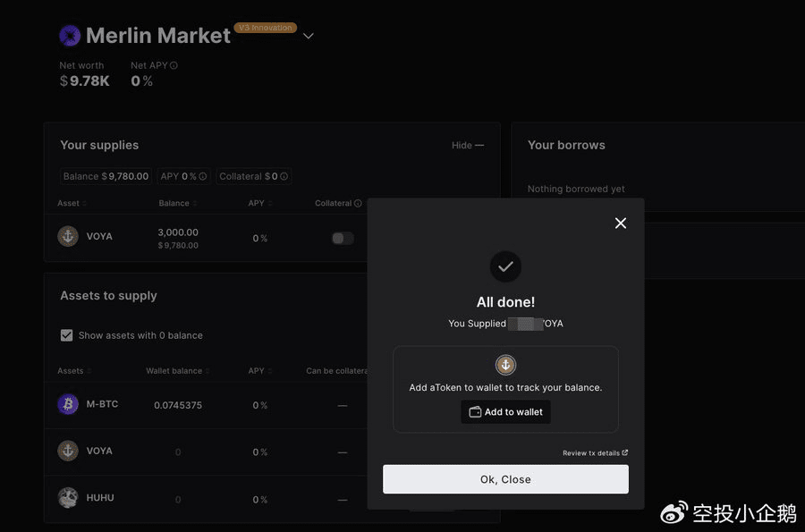Click the VOYA token icon in Your supplies
Screen dimensions: 805x532
point(68,237)
